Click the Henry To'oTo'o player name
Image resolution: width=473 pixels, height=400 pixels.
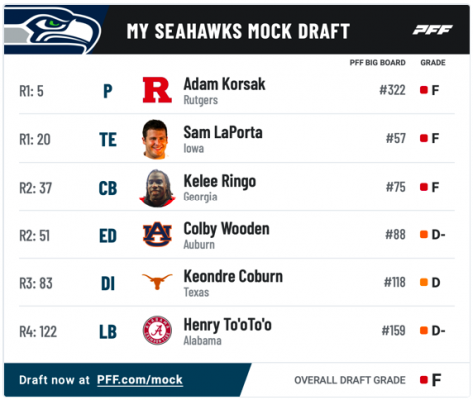[x=227, y=324]
